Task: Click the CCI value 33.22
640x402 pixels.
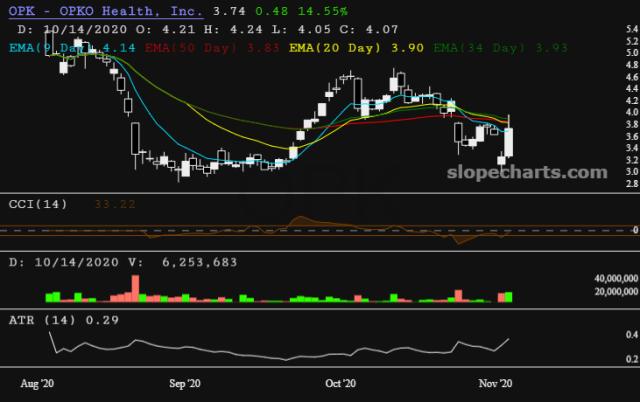Action: coord(116,204)
